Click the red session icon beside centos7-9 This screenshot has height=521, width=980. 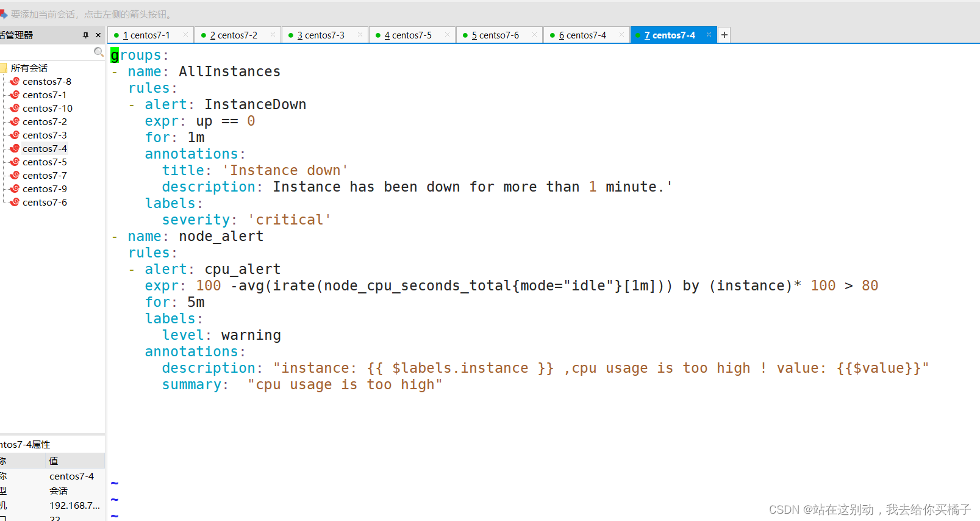pos(15,189)
